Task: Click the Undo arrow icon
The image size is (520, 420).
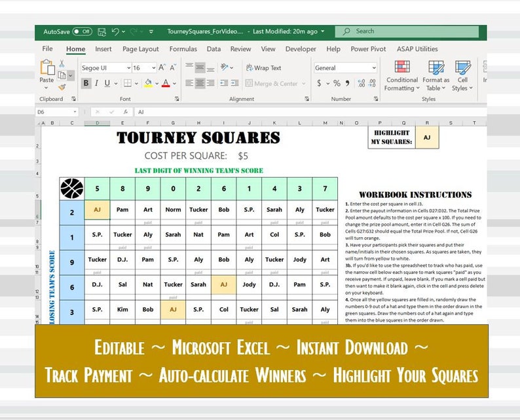Action: pyautogui.click(x=115, y=31)
